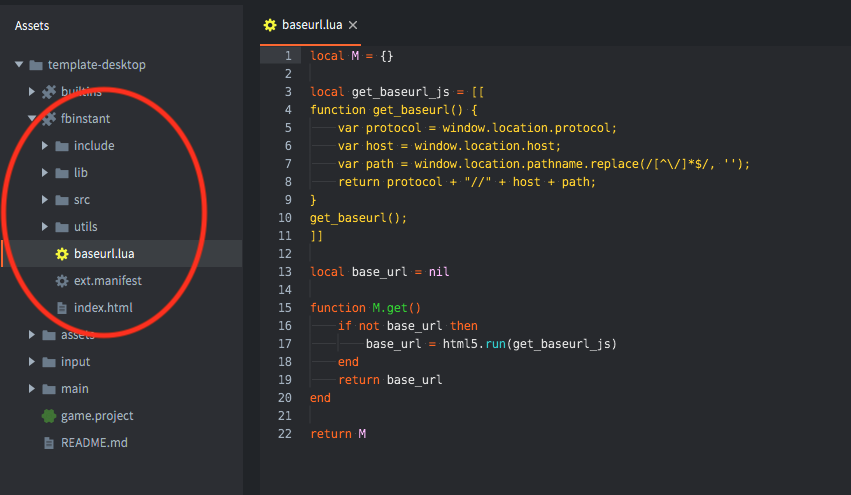Open the main folder in Assets
The height and width of the screenshot is (495, 851).
74,389
